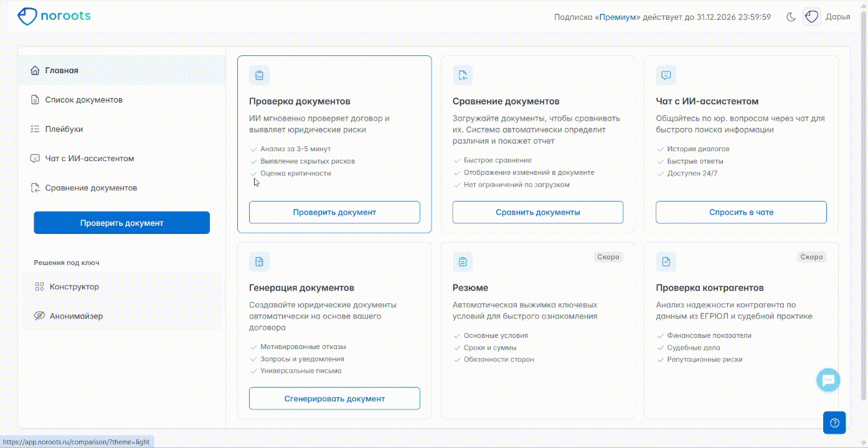Click Список документов document icon
Viewport: 868px width, 448px height.
tap(35, 100)
